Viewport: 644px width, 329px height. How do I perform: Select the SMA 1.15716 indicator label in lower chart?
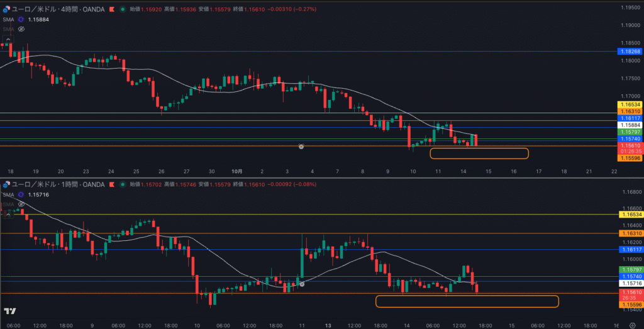tap(9, 195)
